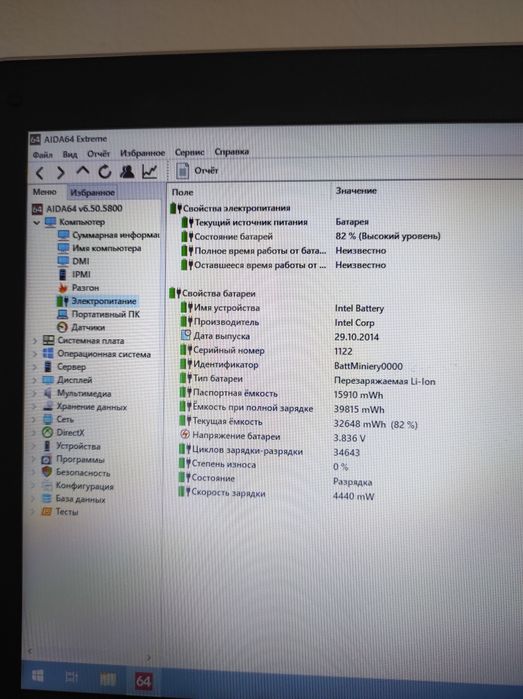Expand the Сервер tree node

[35, 367]
